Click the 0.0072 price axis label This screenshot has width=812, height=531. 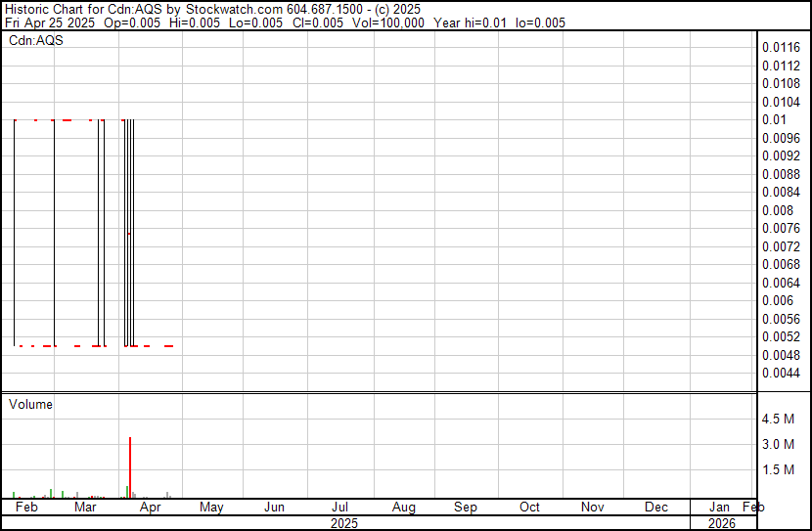[x=781, y=246]
